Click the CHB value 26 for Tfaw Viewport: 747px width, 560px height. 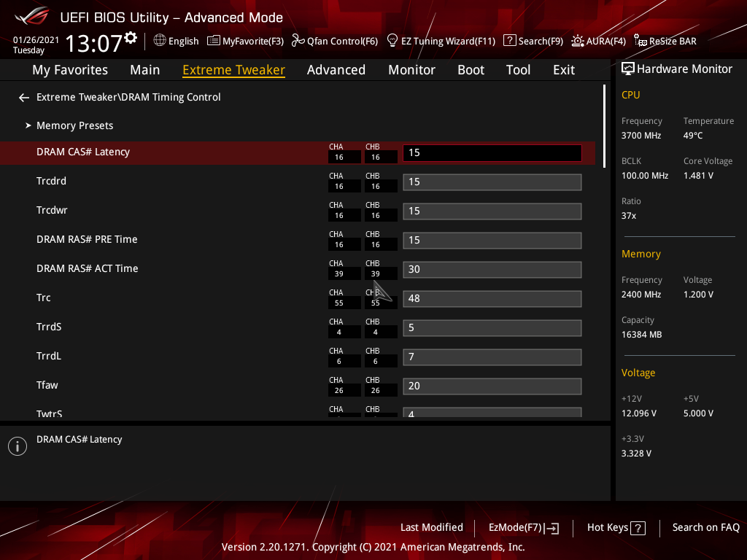click(381, 391)
